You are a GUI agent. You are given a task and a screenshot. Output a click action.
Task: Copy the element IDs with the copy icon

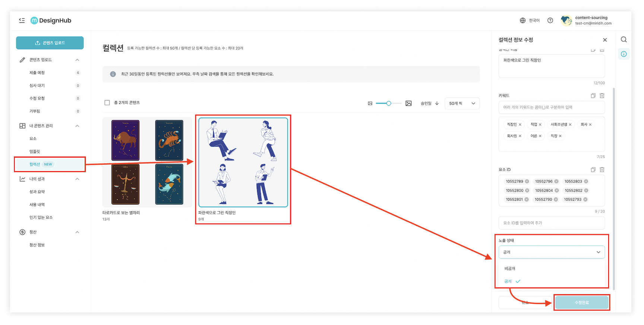pos(593,170)
